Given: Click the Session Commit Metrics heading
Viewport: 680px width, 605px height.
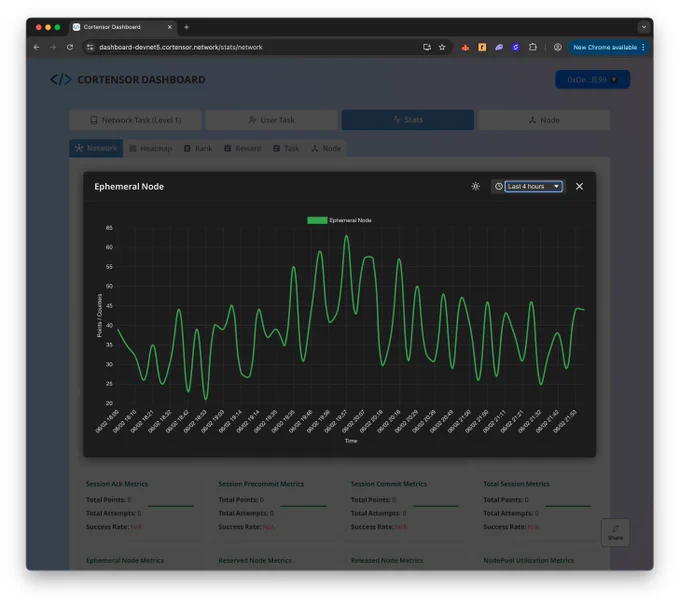Looking at the screenshot, I should coord(389,484).
